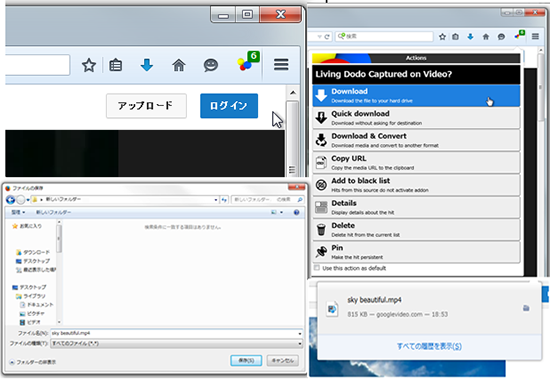Click the 'Living Dodo Captured on Video?' title
The width and height of the screenshot is (550, 380).
tap(383, 74)
